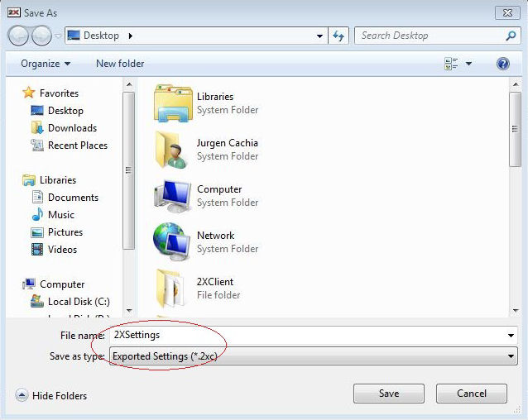Click the 2XClient folder name
This screenshot has width=528, height=420.
coord(215,282)
